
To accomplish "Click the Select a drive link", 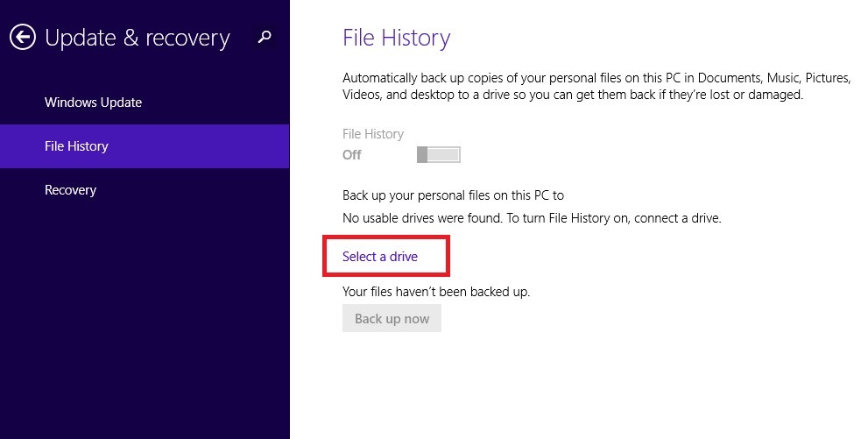I will (380, 257).
